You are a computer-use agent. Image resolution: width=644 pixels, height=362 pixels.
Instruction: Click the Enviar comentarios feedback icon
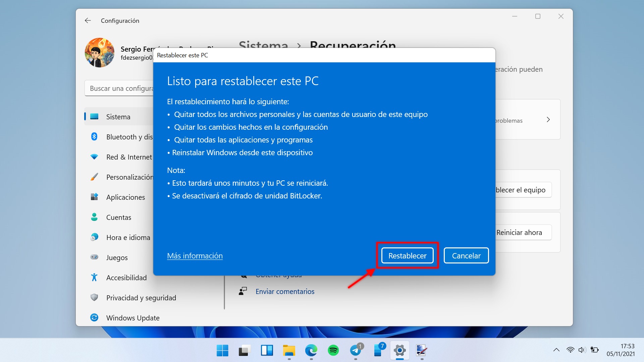243,291
